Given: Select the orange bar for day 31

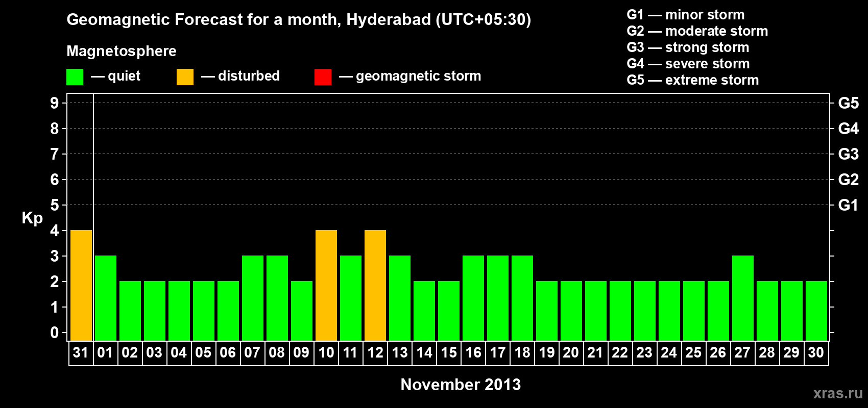Looking at the screenshot, I should click(x=81, y=286).
